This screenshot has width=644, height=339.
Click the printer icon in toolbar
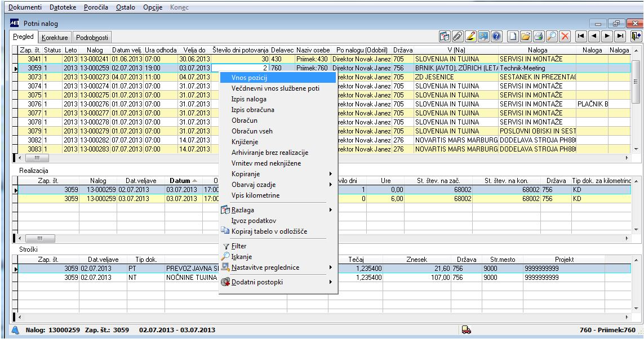539,37
